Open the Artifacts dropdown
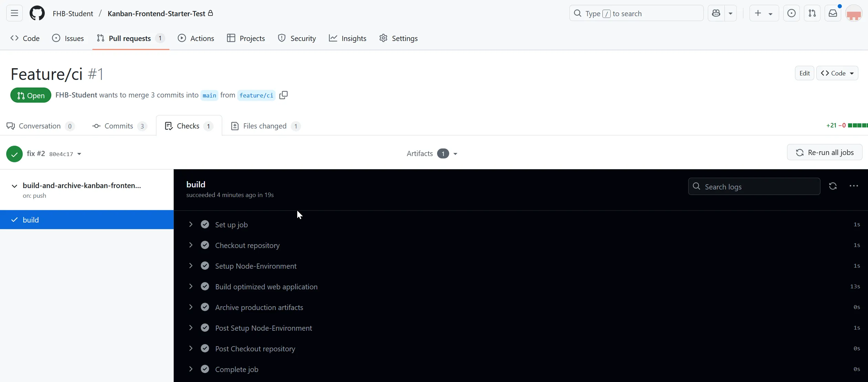868x382 pixels. (x=456, y=154)
